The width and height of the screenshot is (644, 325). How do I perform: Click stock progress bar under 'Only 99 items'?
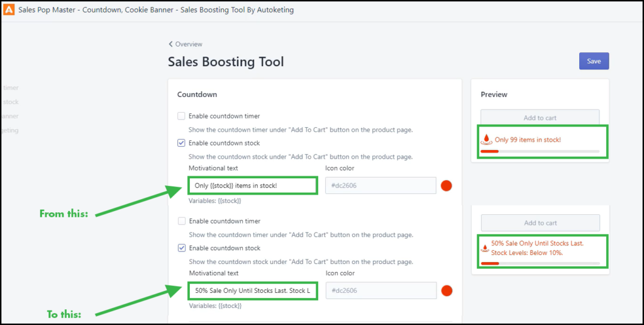coord(540,151)
